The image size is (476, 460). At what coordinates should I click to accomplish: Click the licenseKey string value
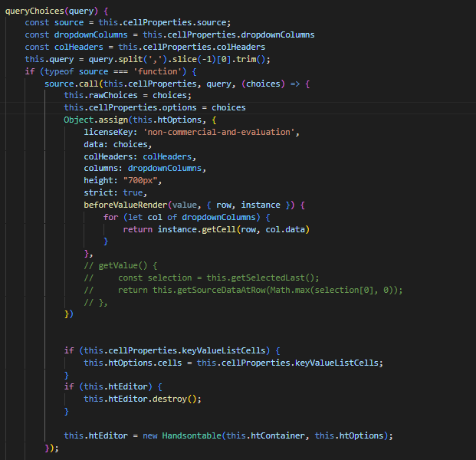pyautogui.click(x=219, y=132)
